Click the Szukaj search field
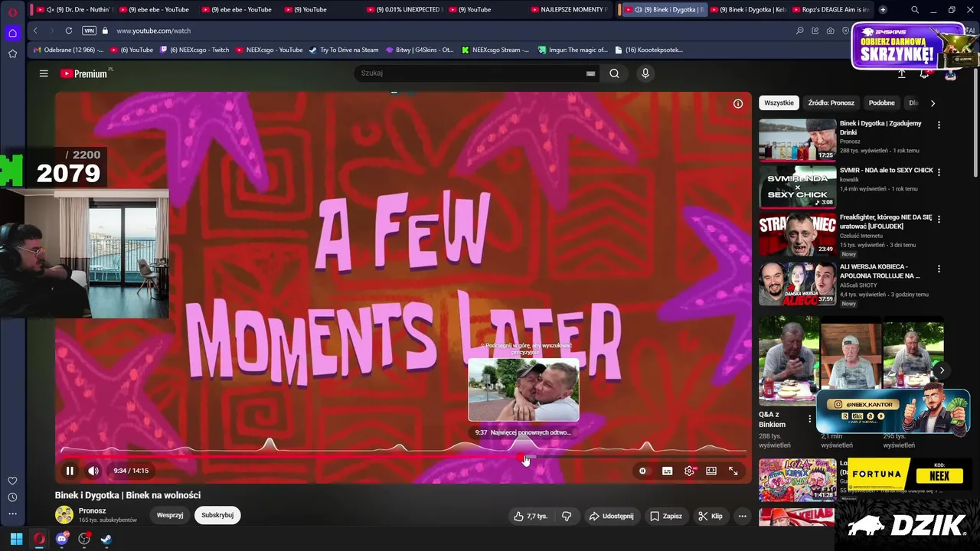 coord(469,73)
